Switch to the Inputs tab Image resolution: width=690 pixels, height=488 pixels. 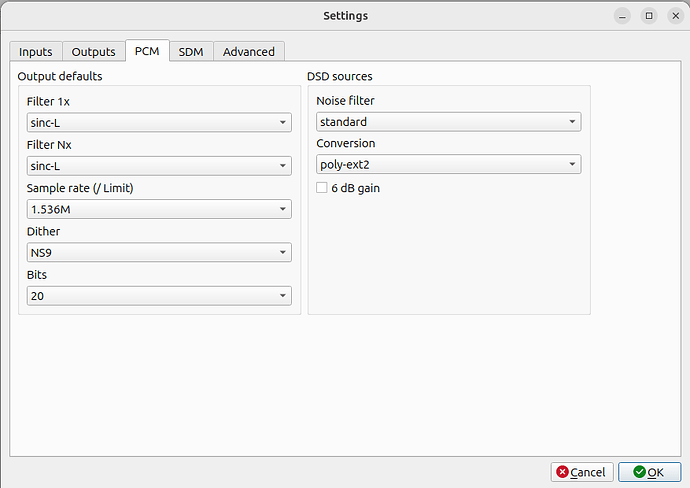point(36,51)
